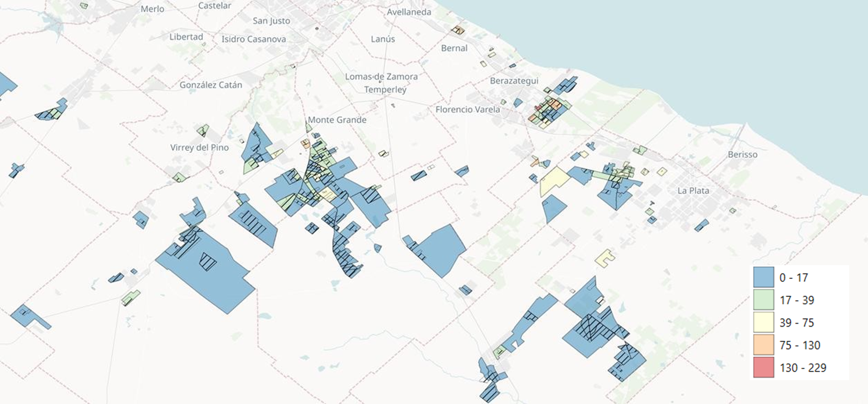868x404 pixels.
Task: Click the González Catán place label
Action: tap(211, 85)
